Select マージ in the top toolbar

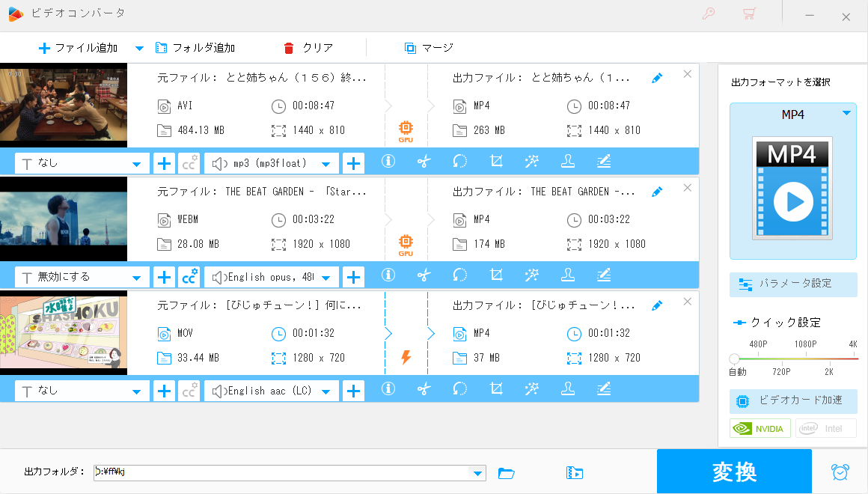[428, 47]
